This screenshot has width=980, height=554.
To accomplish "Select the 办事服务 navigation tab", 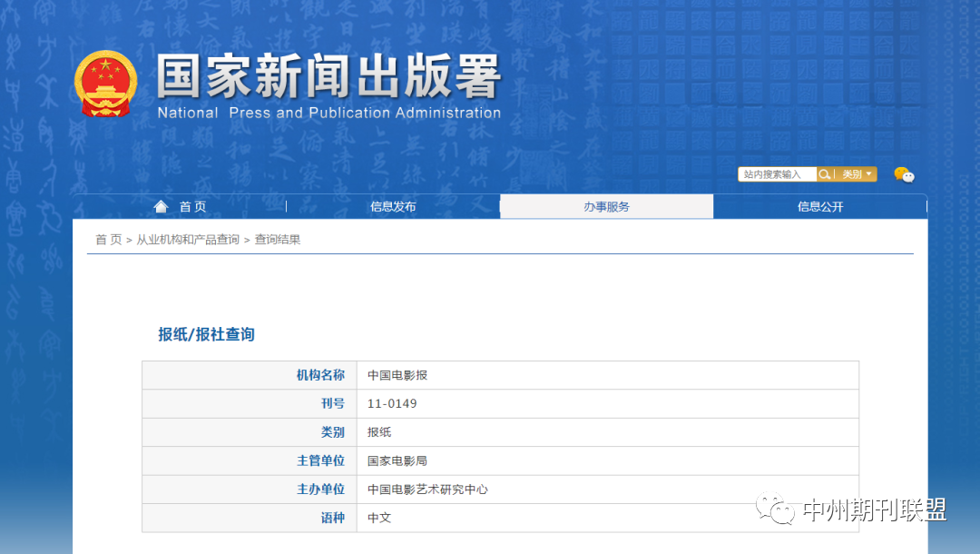I will pos(606,206).
